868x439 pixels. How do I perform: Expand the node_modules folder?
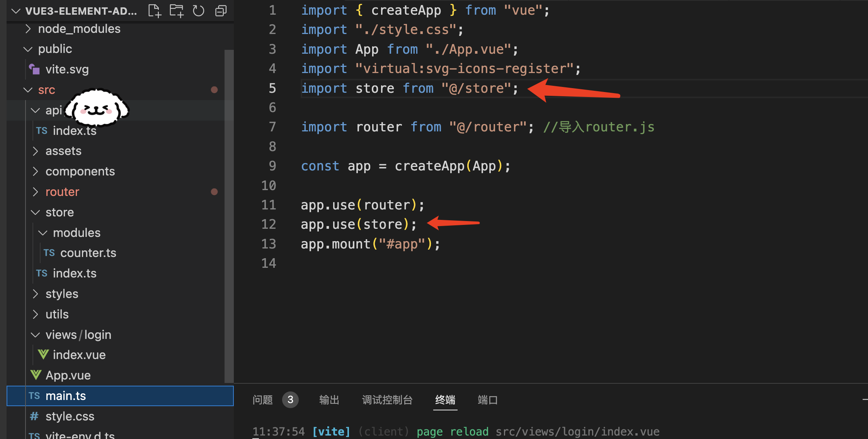tap(79, 29)
